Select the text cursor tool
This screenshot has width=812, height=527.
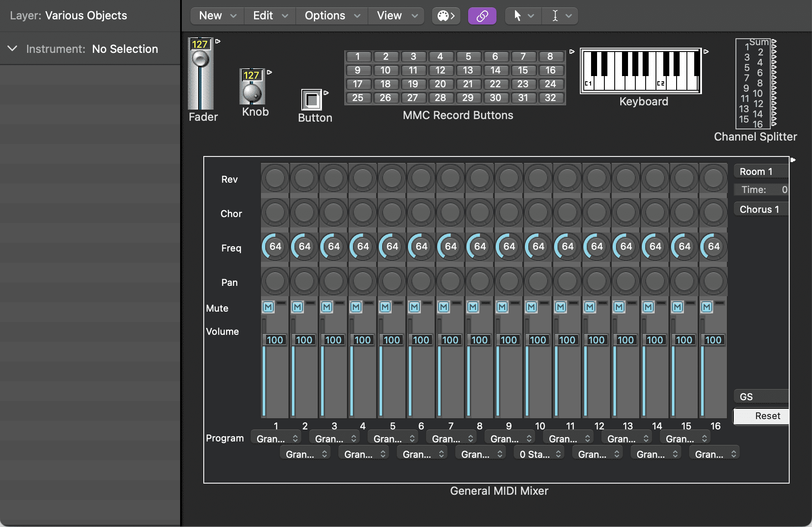[x=555, y=16]
